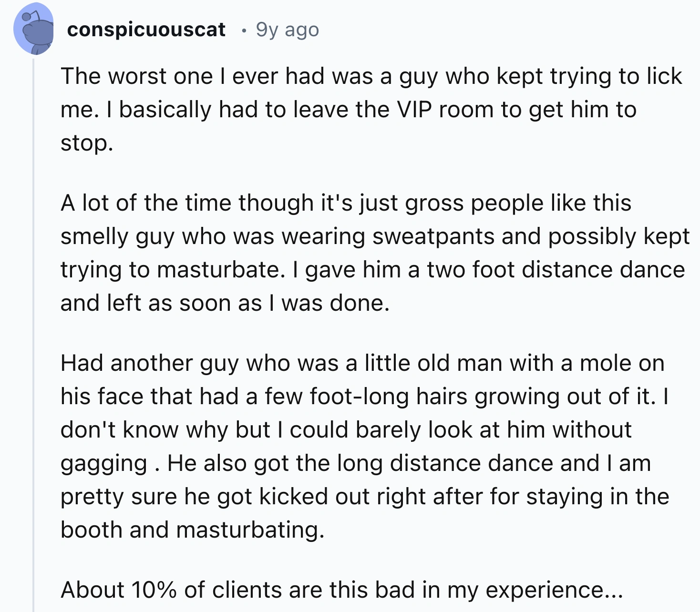Click the word "experience..." at the end
Viewport: 700px width, 612px height.
coord(555,591)
